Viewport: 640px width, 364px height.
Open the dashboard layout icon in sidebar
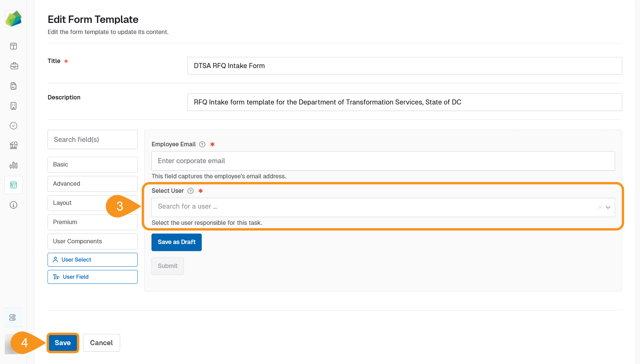click(13, 46)
